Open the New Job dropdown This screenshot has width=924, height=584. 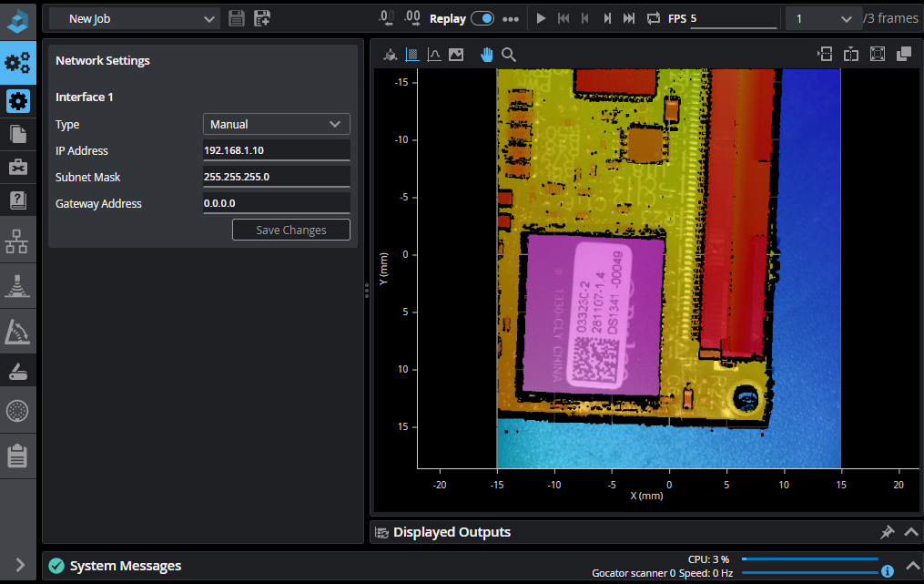pos(134,18)
